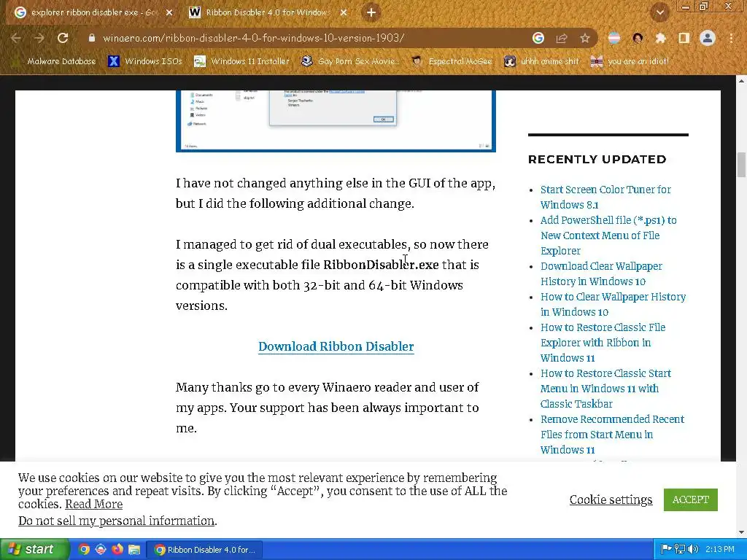Click the second quick launch icon after Chrome
The height and width of the screenshot is (560, 747).
[101, 550]
